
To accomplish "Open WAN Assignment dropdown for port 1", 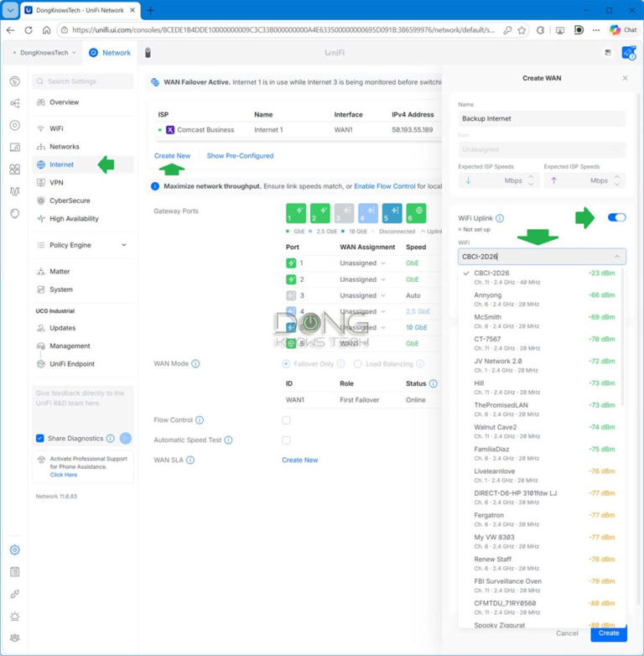I will (362, 263).
